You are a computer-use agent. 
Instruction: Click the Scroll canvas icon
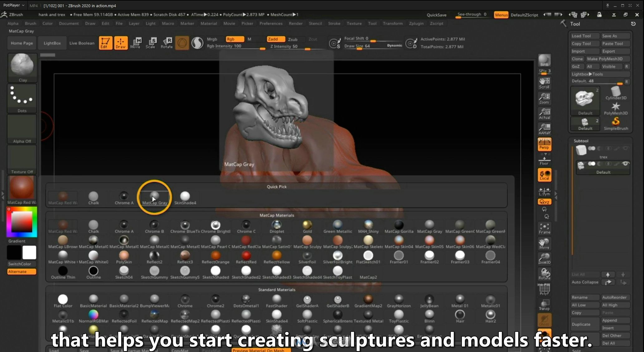[x=544, y=83]
